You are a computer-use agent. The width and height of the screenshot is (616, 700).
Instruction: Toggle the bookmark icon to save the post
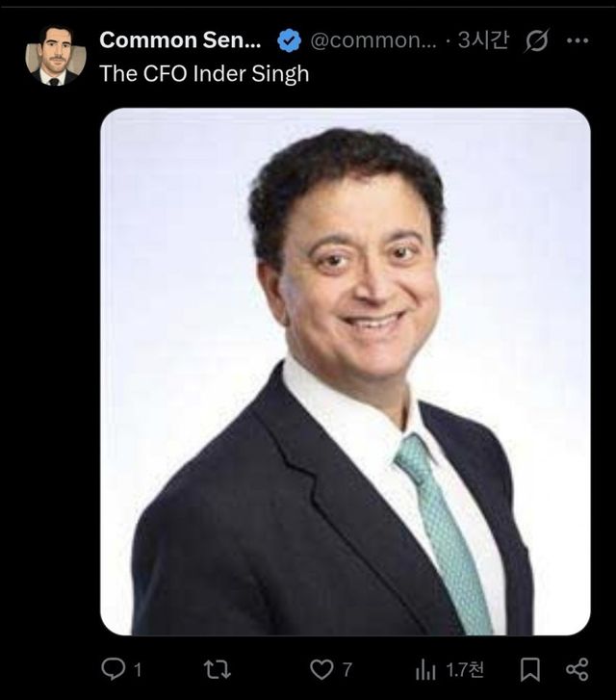[530, 669]
